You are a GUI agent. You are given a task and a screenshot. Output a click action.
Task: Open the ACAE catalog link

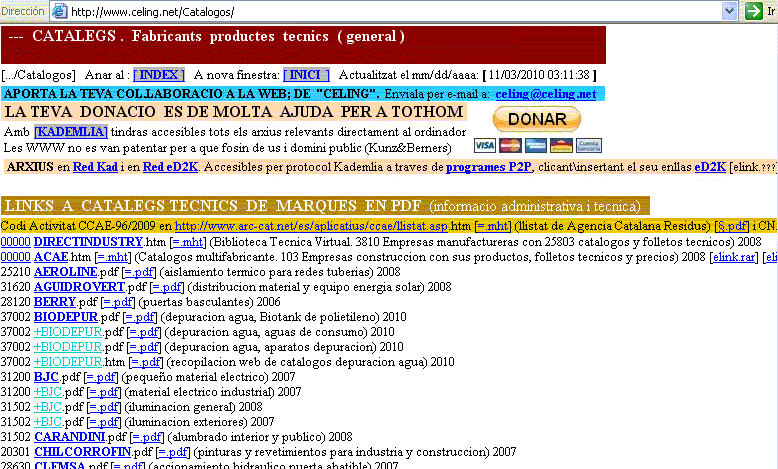pyautogui.click(x=51, y=257)
